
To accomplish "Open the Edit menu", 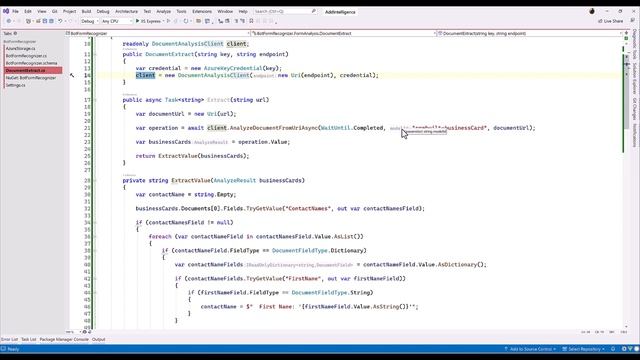I will (x=28, y=11).
